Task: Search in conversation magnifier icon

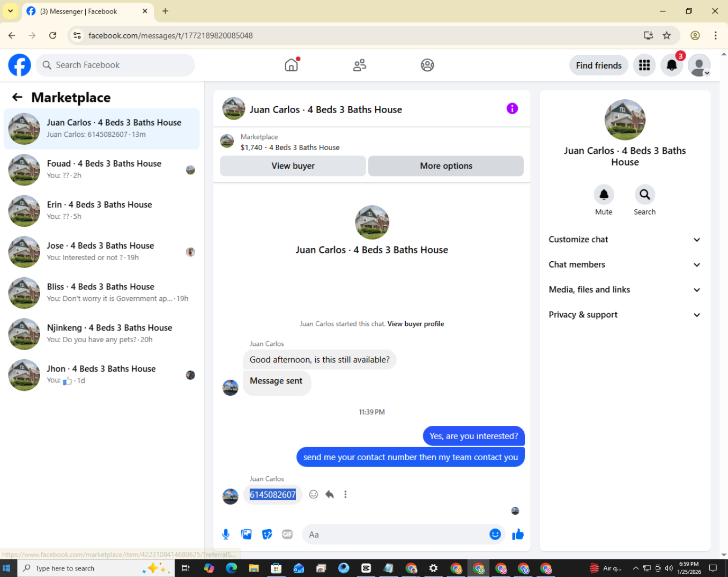Action: pyautogui.click(x=645, y=195)
